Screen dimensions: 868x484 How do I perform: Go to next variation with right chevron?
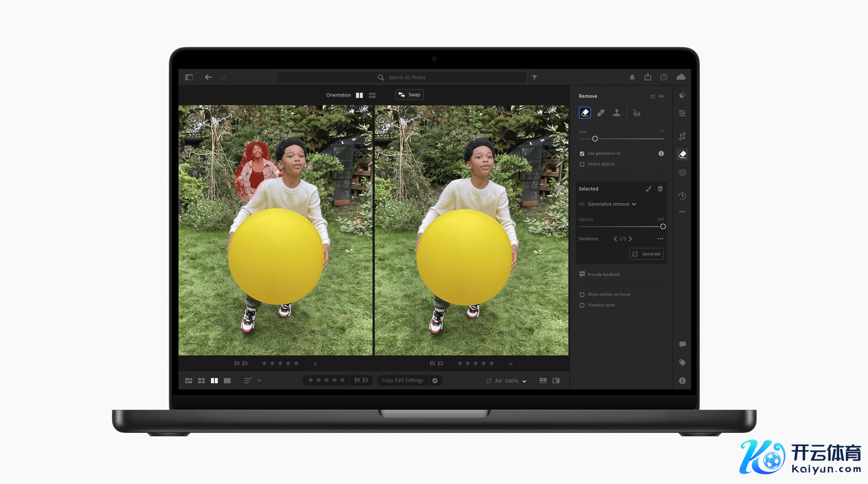[x=630, y=239]
